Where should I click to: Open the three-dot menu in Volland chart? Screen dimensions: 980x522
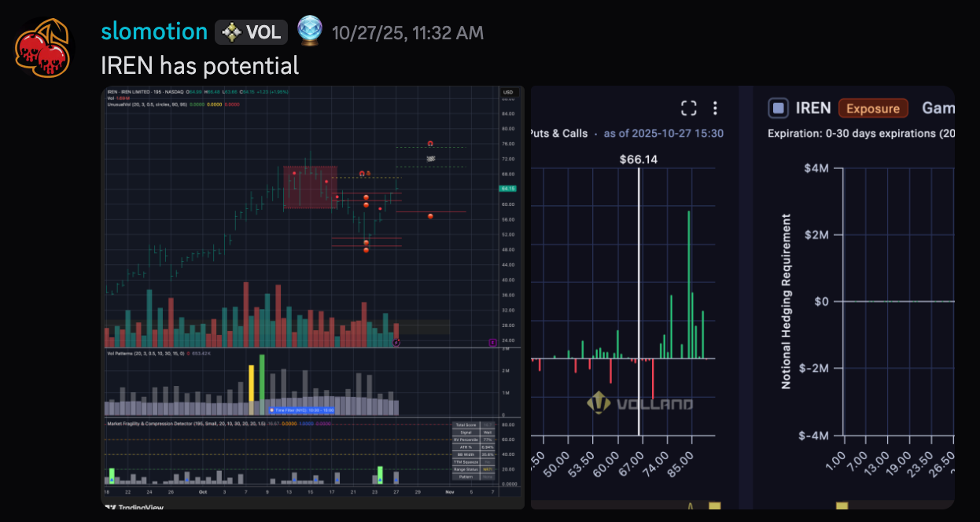[x=715, y=108]
